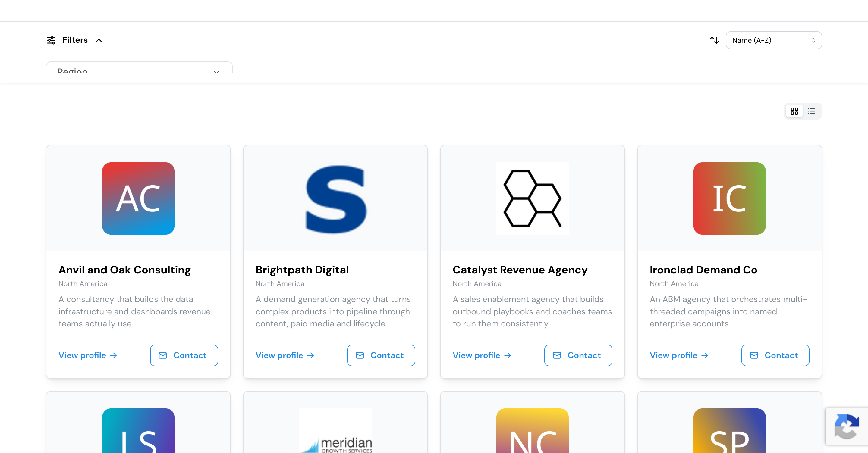This screenshot has height=453, width=868.
Task: Click the Catalyst Revenue Agency hexagon logo
Action: tap(532, 198)
